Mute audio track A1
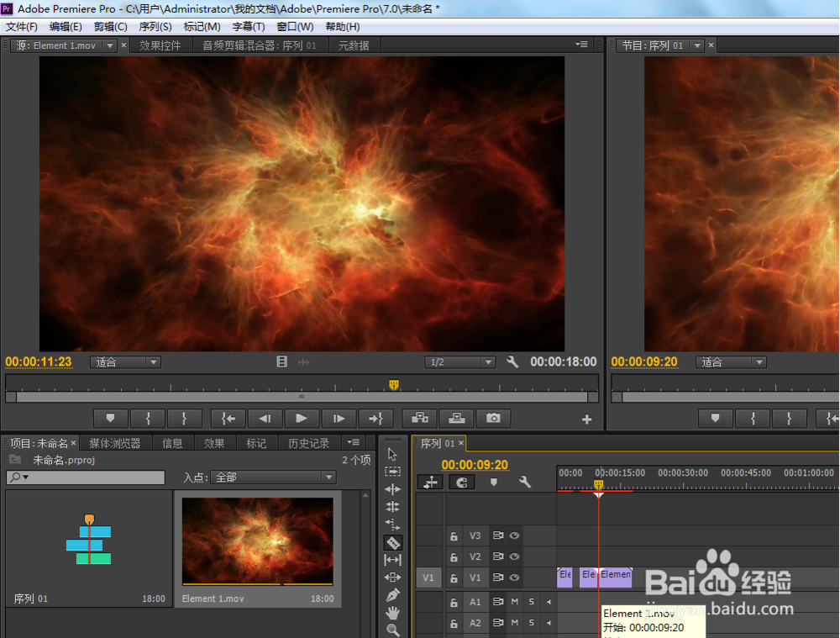This screenshot has width=840, height=638. 515,602
